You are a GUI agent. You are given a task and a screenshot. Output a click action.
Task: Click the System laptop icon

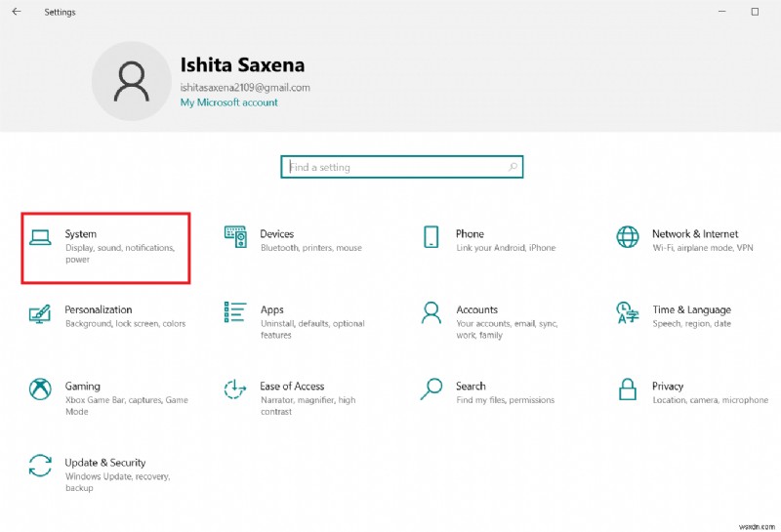tap(40, 237)
